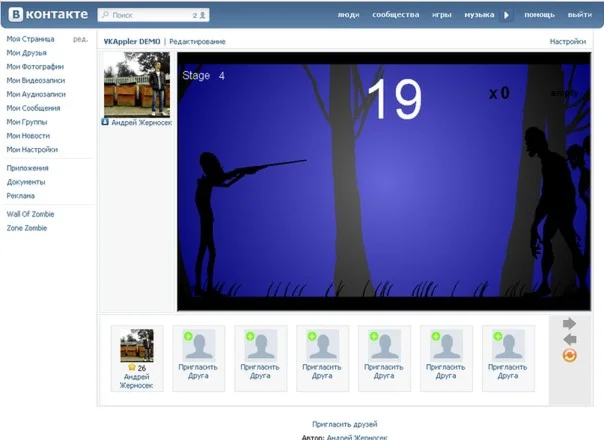Click the user profile photo beside game
604x440 pixels.
(137, 85)
